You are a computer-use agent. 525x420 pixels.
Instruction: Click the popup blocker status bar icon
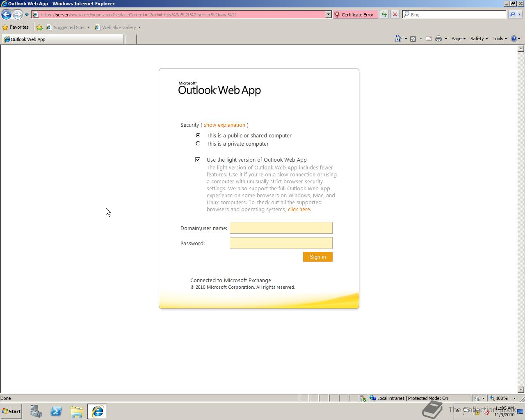click(x=477, y=398)
